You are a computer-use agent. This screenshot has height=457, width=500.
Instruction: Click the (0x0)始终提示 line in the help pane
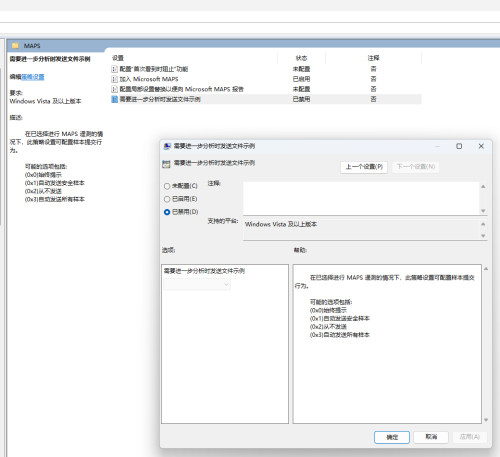(328, 310)
